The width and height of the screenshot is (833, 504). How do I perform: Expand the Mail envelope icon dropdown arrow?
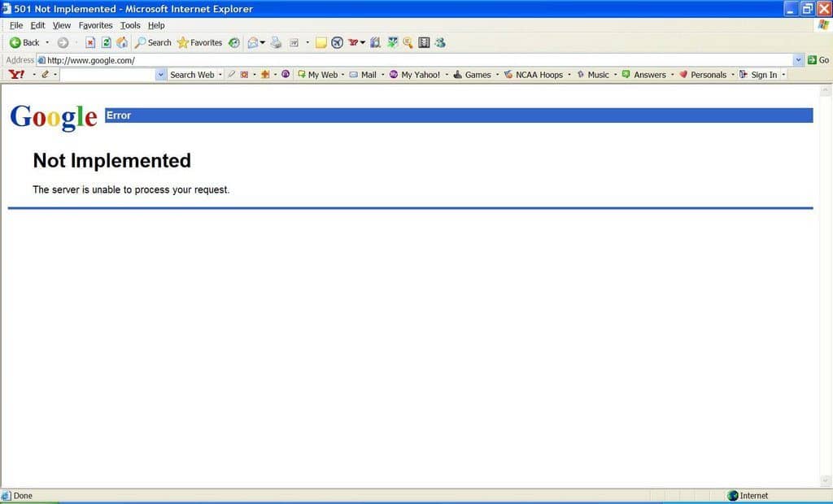click(x=263, y=42)
